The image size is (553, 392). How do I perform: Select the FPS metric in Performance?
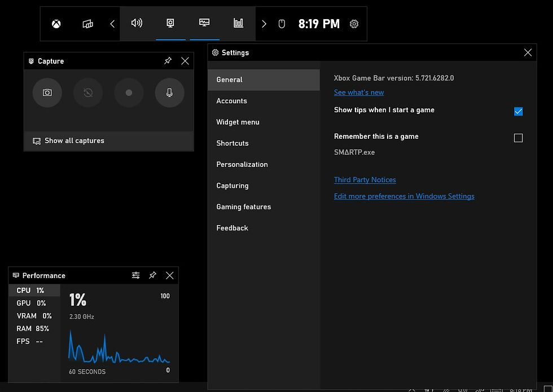34,341
